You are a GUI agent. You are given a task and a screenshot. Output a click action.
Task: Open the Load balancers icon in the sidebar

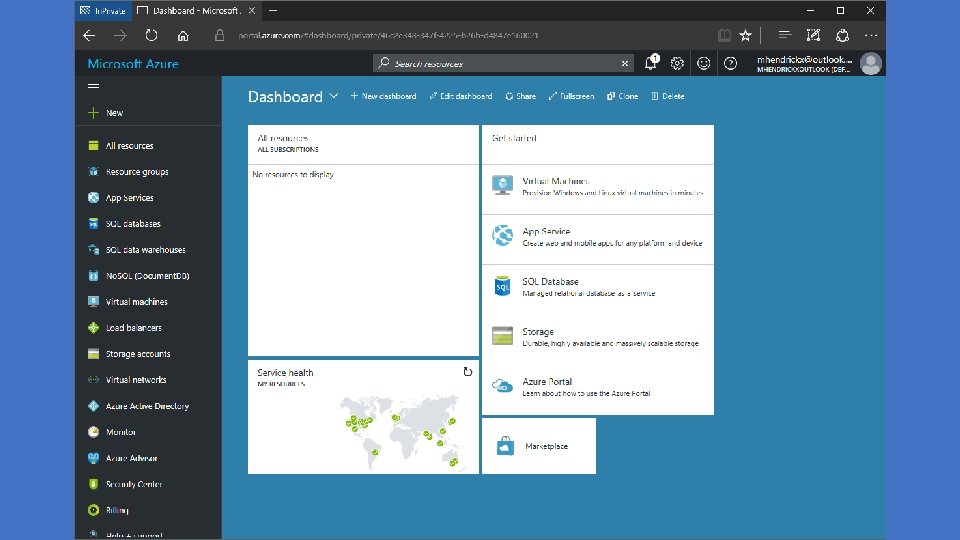click(93, 328)
